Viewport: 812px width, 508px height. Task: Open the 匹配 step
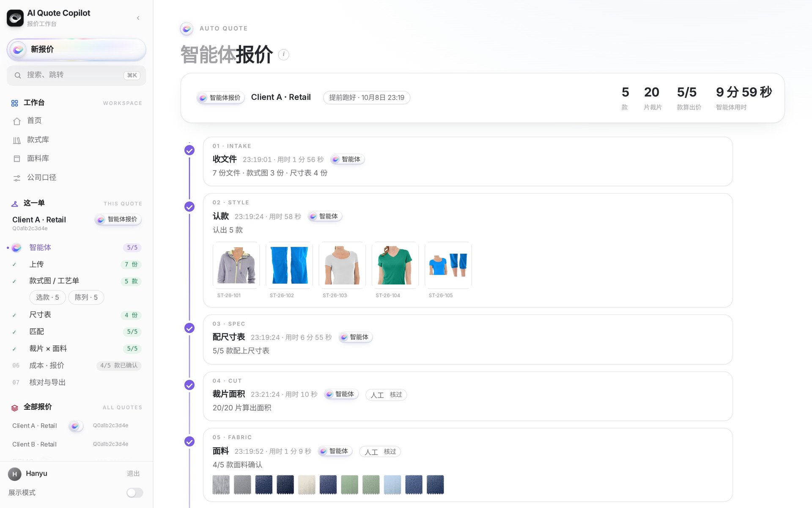coord(76,331)
